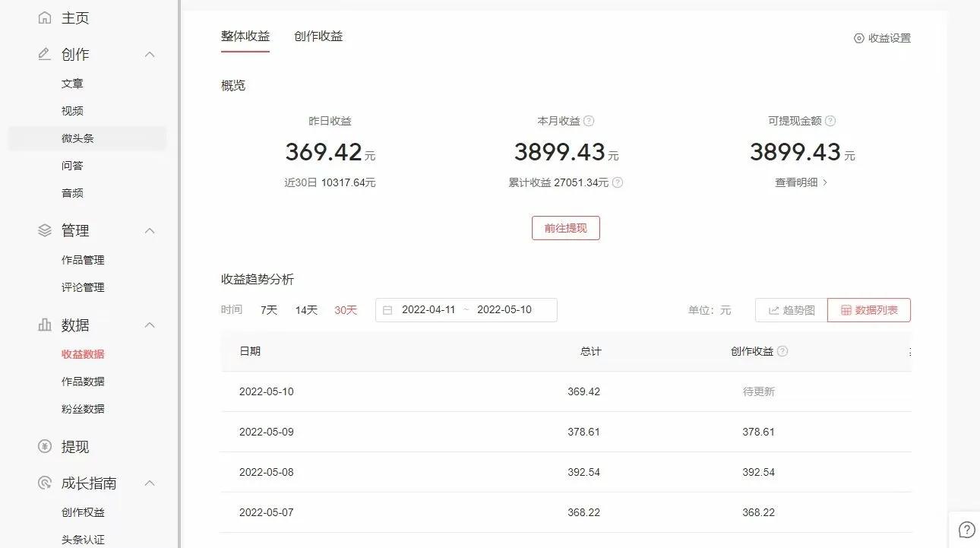Open 音频 under 创作
Viewport: 980px width, 548px height.
point(72,193)
